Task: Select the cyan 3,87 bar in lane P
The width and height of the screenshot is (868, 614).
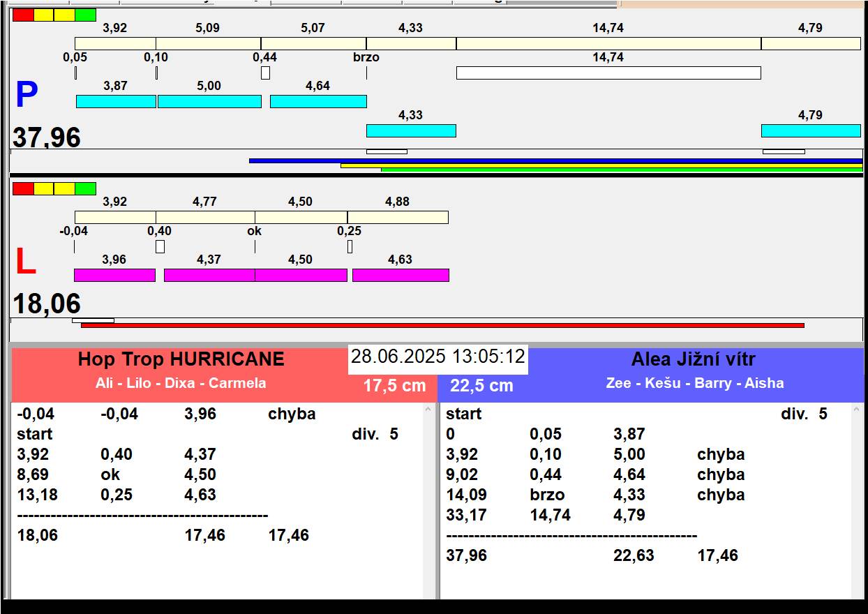Action: tap(116, 101)
